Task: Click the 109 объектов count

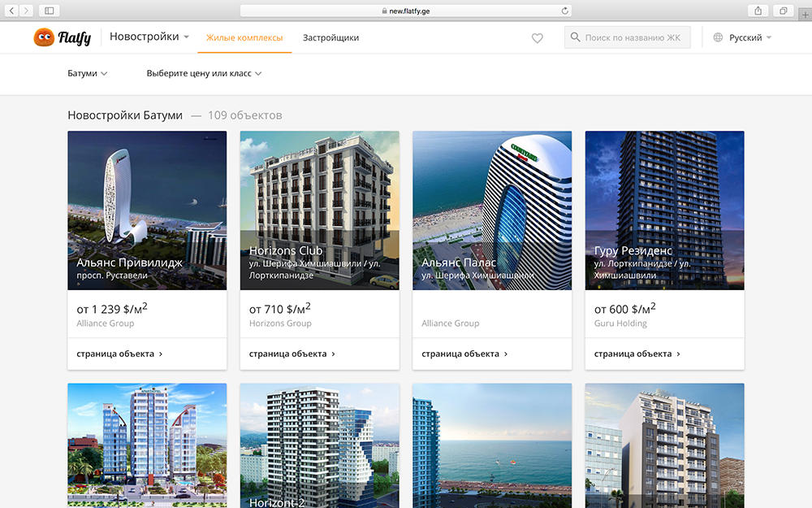Action: [245, 115]
